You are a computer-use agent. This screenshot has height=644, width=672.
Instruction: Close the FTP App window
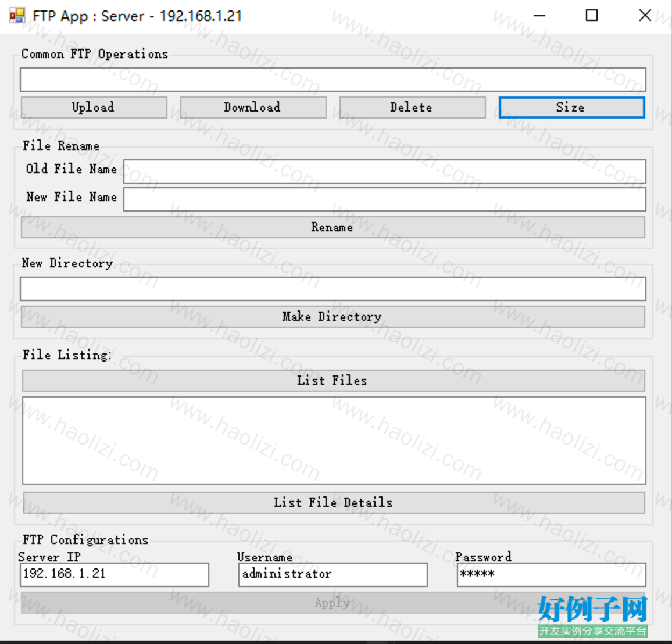point(645,16)
